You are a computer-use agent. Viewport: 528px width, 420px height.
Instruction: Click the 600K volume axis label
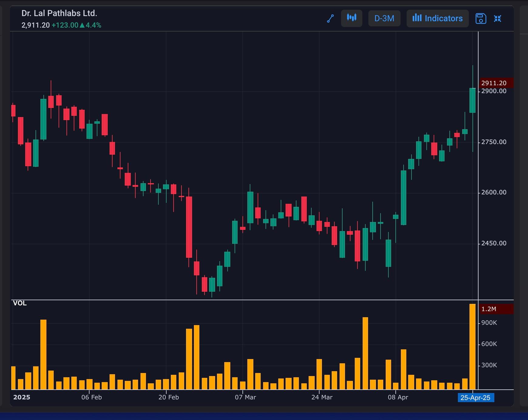click(489, 344)
